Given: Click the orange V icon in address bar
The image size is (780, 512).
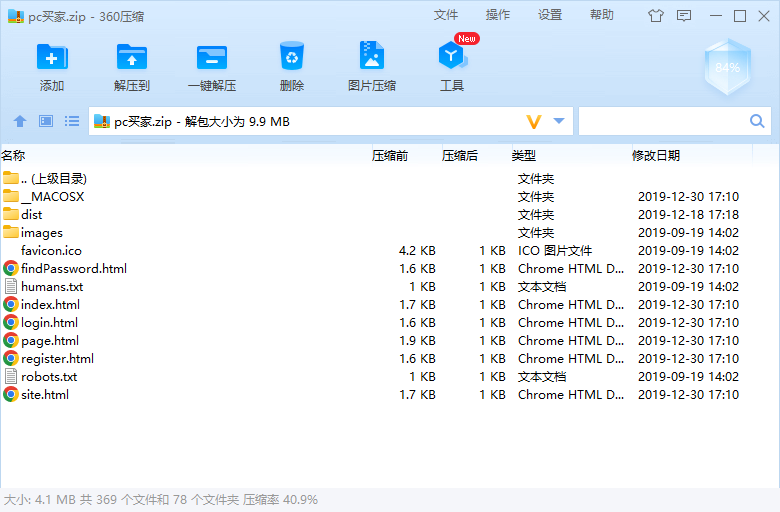Looking at the screenshot, I should (534, 121).
